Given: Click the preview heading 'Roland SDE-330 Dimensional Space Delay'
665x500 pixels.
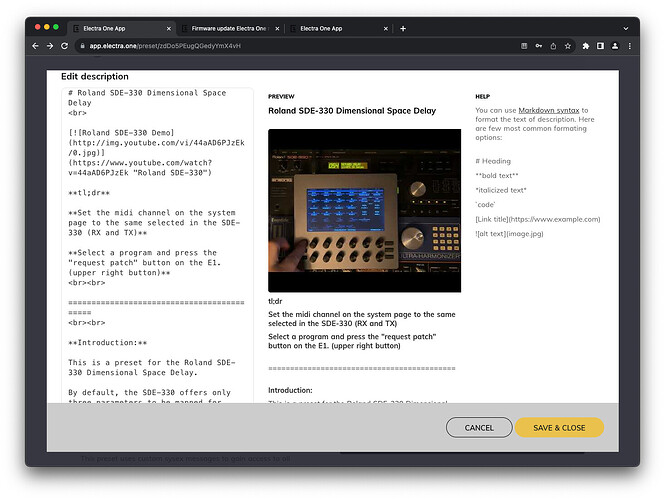Looking at the screenshot, I should [x=352, y=111].
